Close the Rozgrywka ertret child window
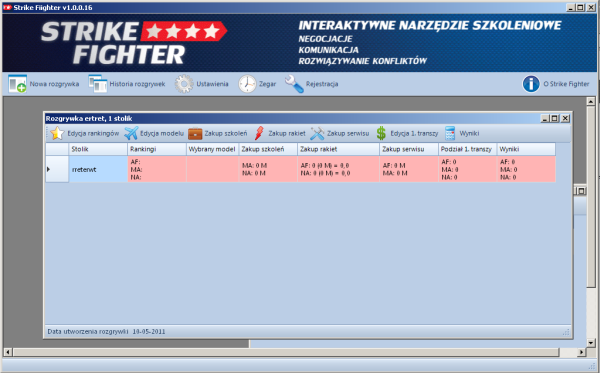The height and width of the screenshot is (373, 600). point(565,119)
